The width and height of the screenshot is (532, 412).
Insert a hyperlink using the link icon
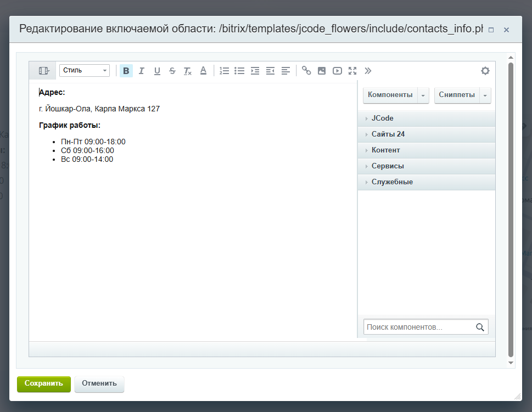306,71
